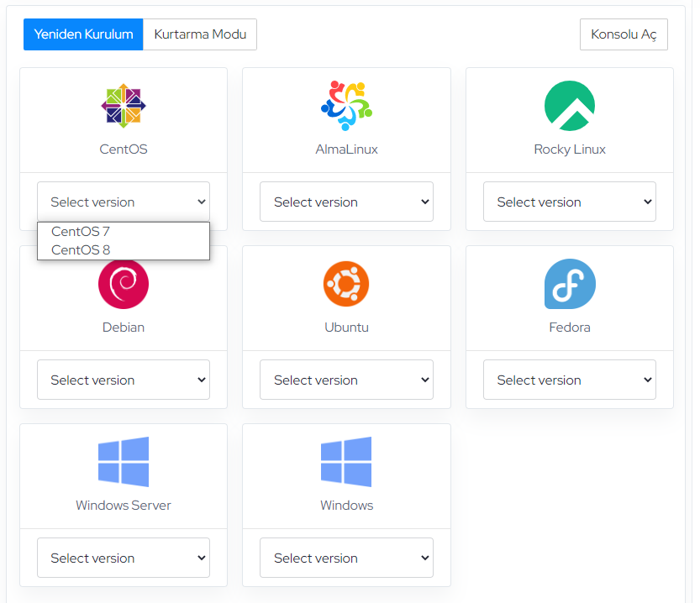The image size is (700, 603).
Task: Click the Ubuntu logo icon
Action: click(x=346, y=284)
